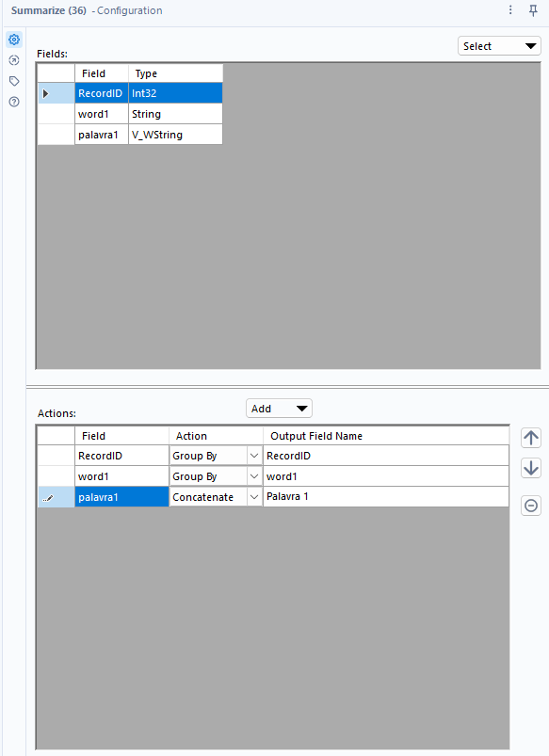Open the Configuration gear tab
Image resolution: width=549 pixels, height=756 pixels.
coord(14,39)
